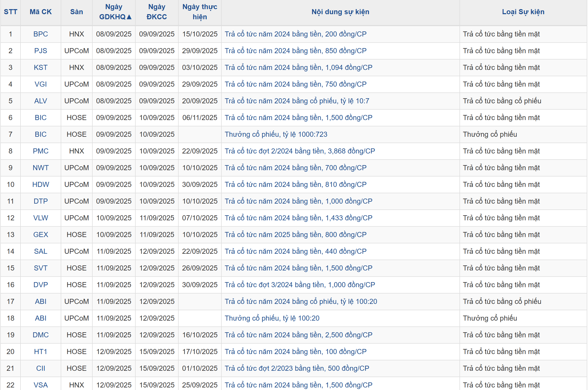The height and width of the screenshot is (390, 588).
Task: Open BIC bonus shares 1000:723 event
Action: tap(276, 134)
